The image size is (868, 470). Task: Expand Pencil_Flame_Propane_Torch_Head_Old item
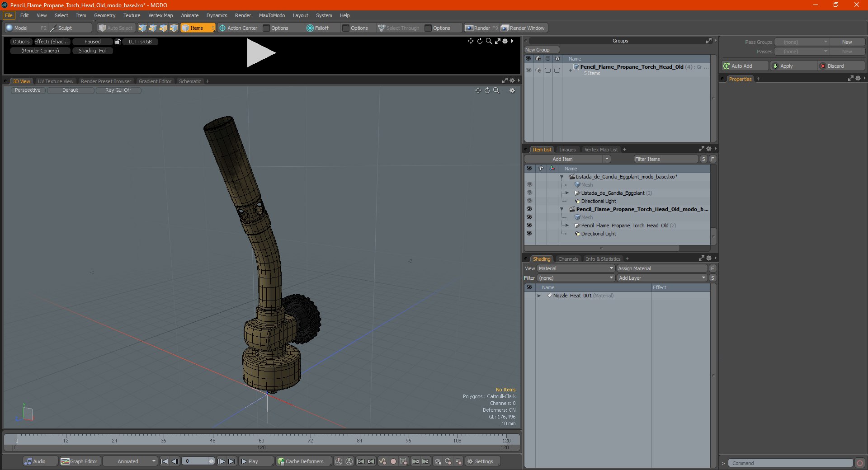click(567, 226)
